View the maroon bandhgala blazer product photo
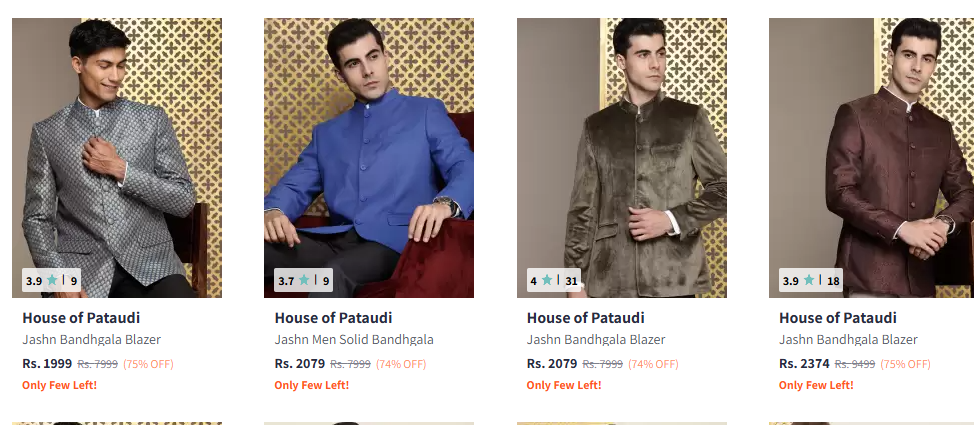Image resolution: width=974 pixels, height=425 pixels. point(872,158)
